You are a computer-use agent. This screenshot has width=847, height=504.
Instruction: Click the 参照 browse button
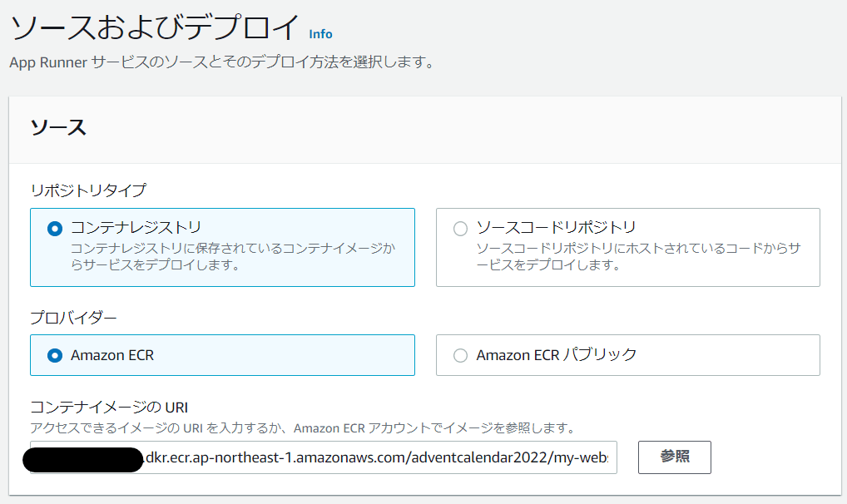[674, 457]
